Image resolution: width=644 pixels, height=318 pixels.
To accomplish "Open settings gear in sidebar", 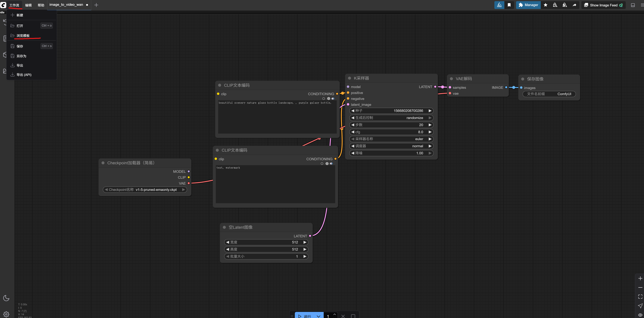I will (x=6, y=314).
